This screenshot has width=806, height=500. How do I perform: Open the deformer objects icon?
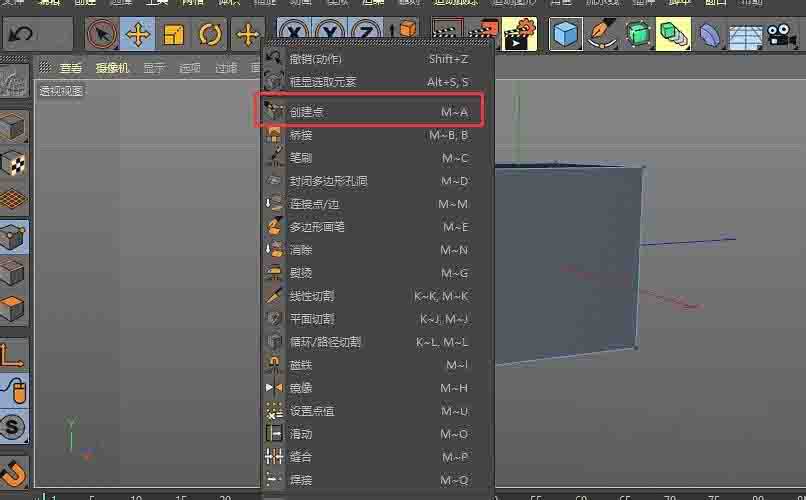tap(710, 34)
